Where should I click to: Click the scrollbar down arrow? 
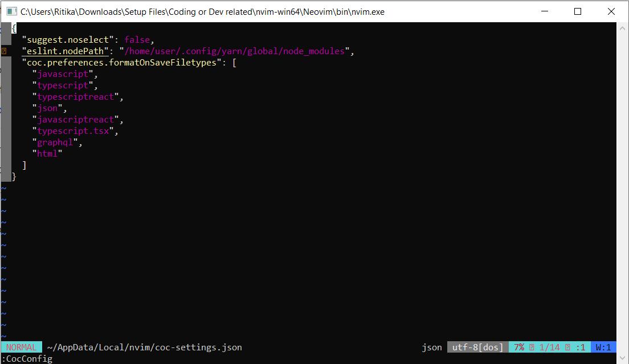622,358
